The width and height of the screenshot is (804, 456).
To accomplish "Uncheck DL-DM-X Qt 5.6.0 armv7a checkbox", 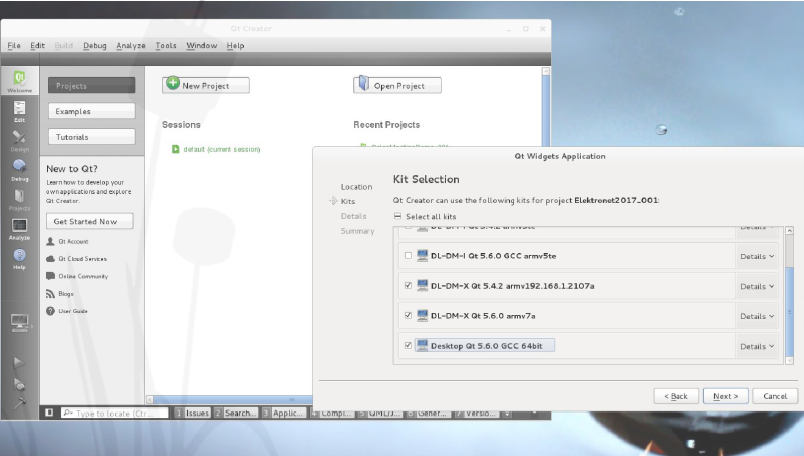I will [408, 315].
